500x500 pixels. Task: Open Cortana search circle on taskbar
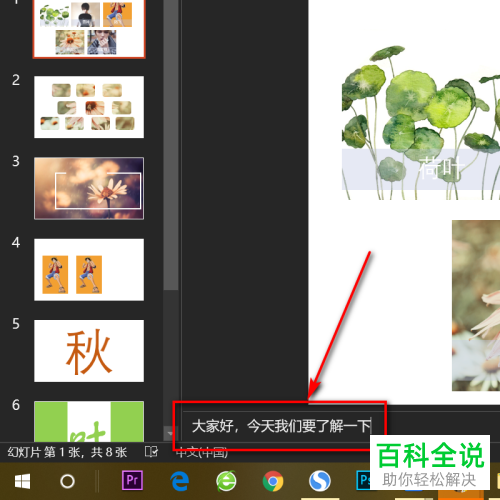click(x=67, y=481)
